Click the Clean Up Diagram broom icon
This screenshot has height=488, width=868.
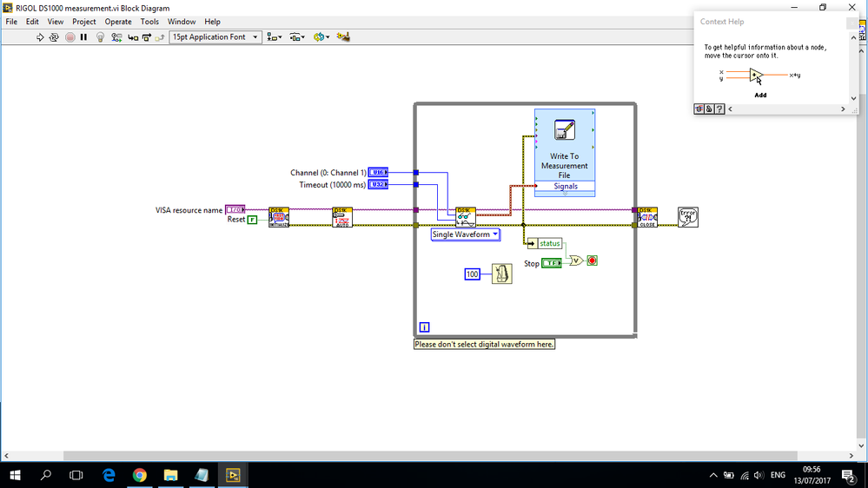343,37
